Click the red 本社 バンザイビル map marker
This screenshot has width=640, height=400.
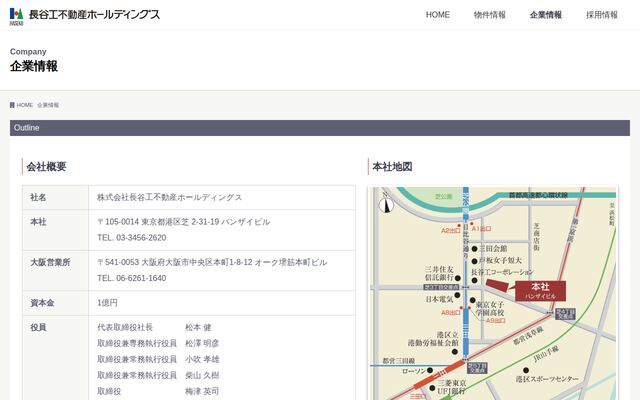pyautogui.click(x=540, y=291)
